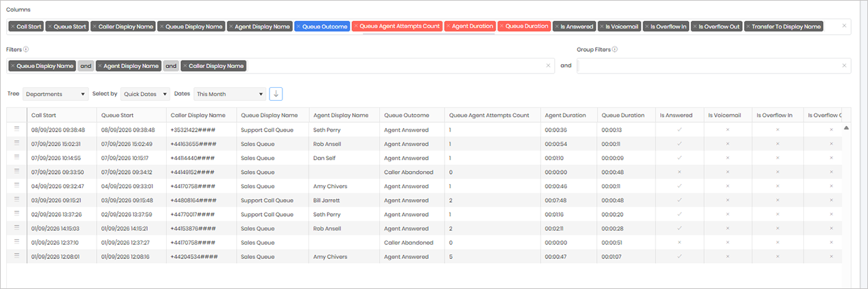868x289 pixels.
Task: Select Is Answered checkmark in Seth Perry 08/09 row
Action: (x=678, y=130)
